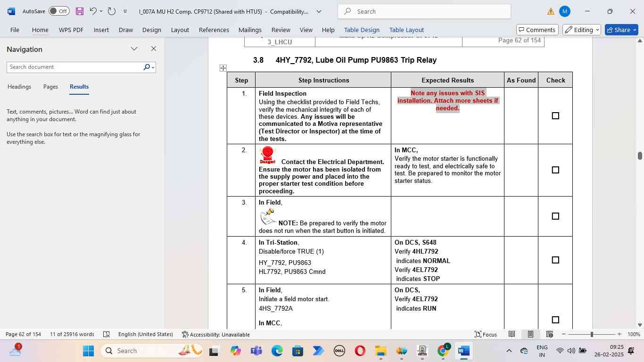The height and width of the screenshot is (362, 644).
Task: Click the Save icon in title bar
Action: pyautogui.click(x=80, y=11)
